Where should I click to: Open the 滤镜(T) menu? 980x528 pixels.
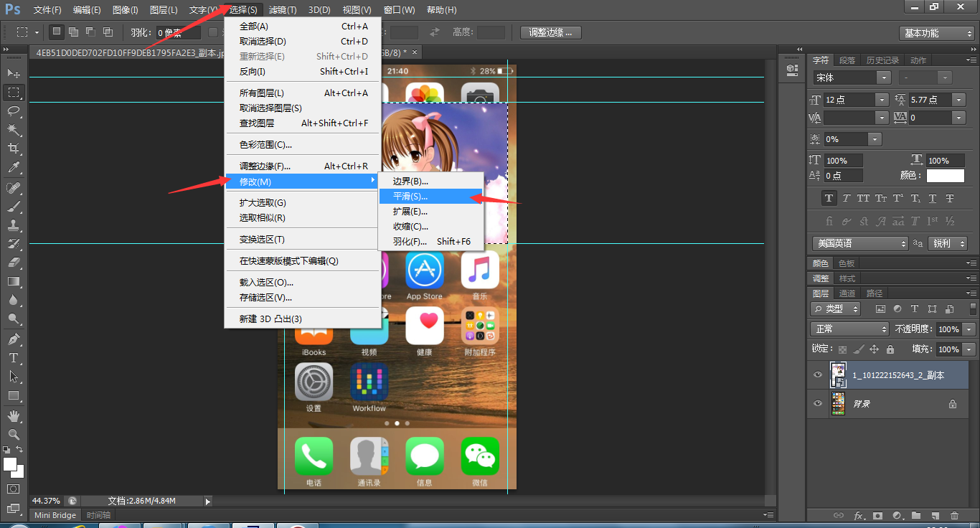pos(283,10)
